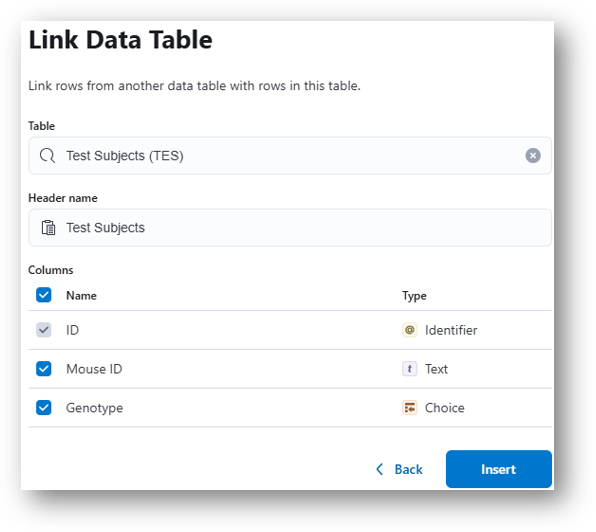Viewport: 596px width, 532px height.
Task: Click the Choice type icon
Action: coord(409,408)
